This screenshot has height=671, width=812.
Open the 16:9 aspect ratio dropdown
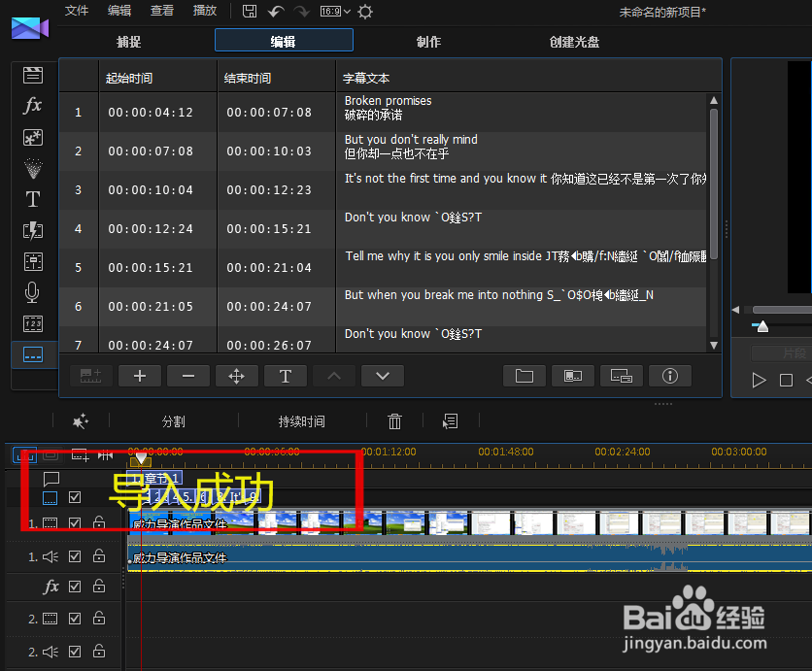coord(335,12)
